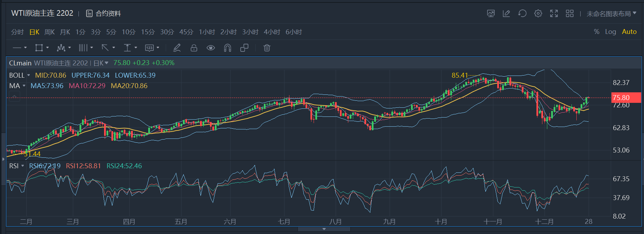Click the trash icon to delete drawings
This screenshot has width=644, height=234.
click(x=267, y=48)
